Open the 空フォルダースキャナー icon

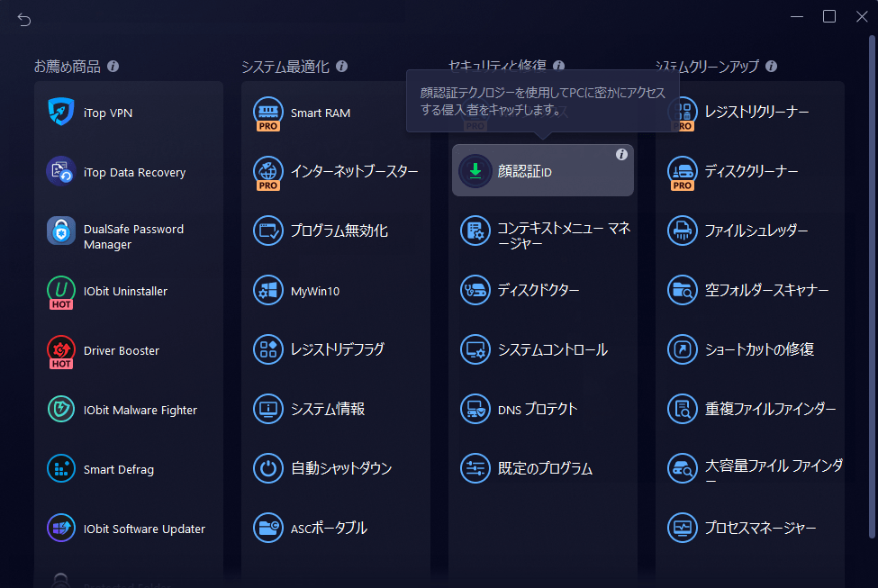coord(683,290)
